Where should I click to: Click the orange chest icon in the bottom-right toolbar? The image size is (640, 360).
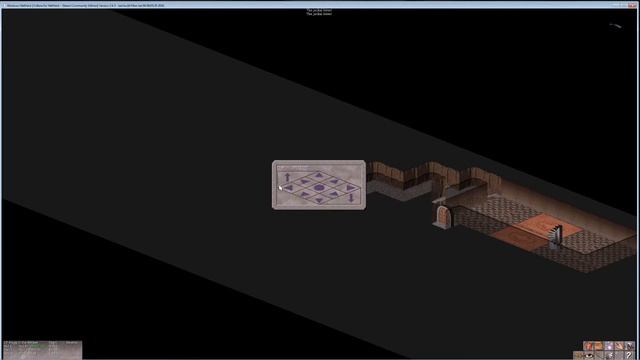pyautogui.click(x=598, y=346)
